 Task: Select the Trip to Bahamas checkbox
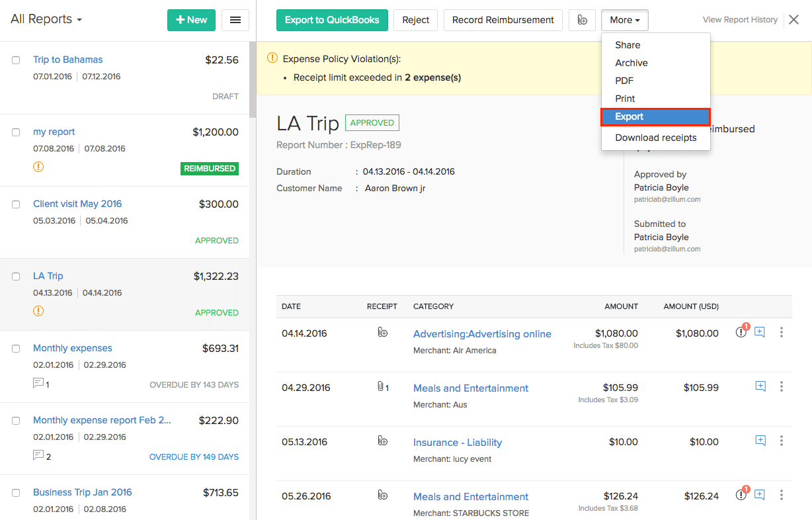click(16, 60)
